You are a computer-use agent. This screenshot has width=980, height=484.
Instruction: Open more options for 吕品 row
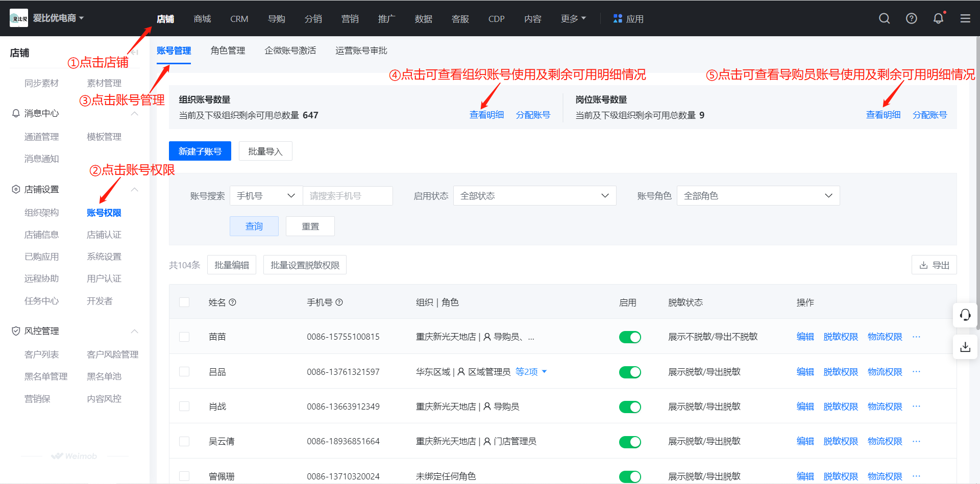click(x=916, y=372)
